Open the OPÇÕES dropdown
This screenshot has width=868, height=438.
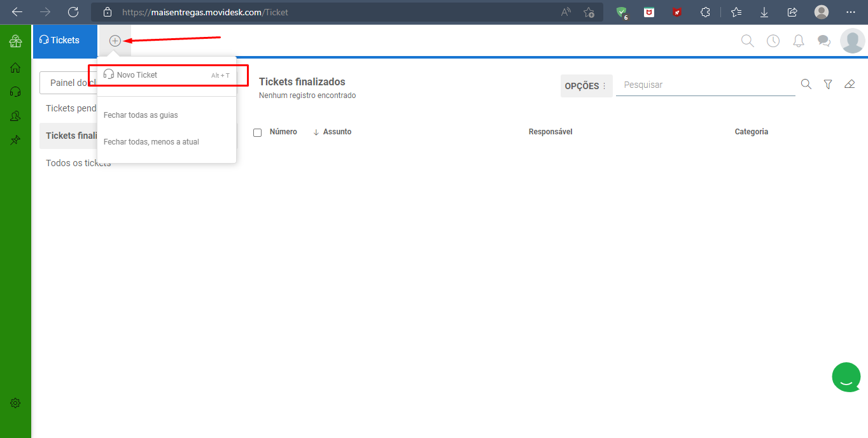click(x=586, y=86)
